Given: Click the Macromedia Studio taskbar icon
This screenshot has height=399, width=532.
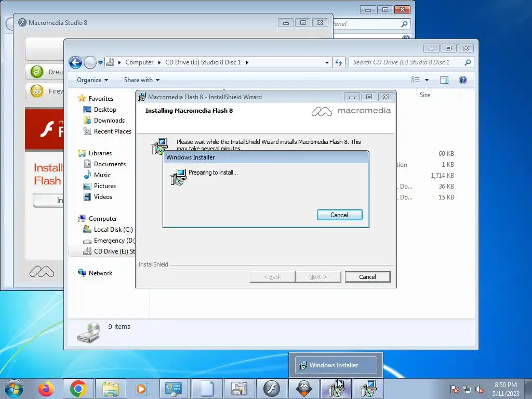Looking at the screenshot, I should tap(304, 389).
